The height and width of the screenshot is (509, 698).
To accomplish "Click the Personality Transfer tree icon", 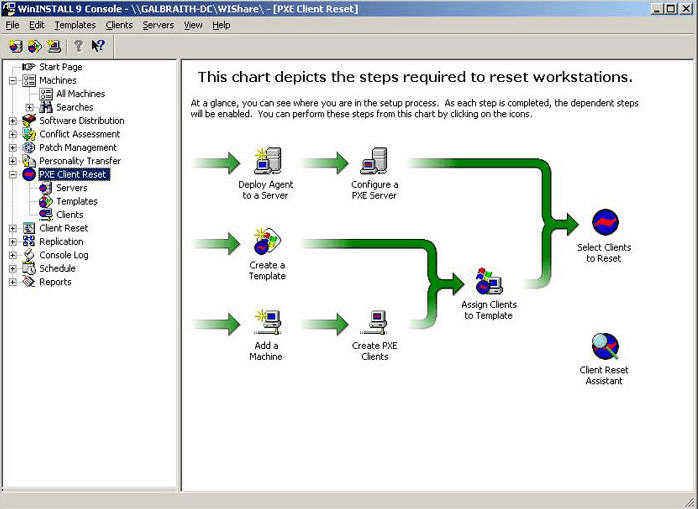I will coord(29,161).
